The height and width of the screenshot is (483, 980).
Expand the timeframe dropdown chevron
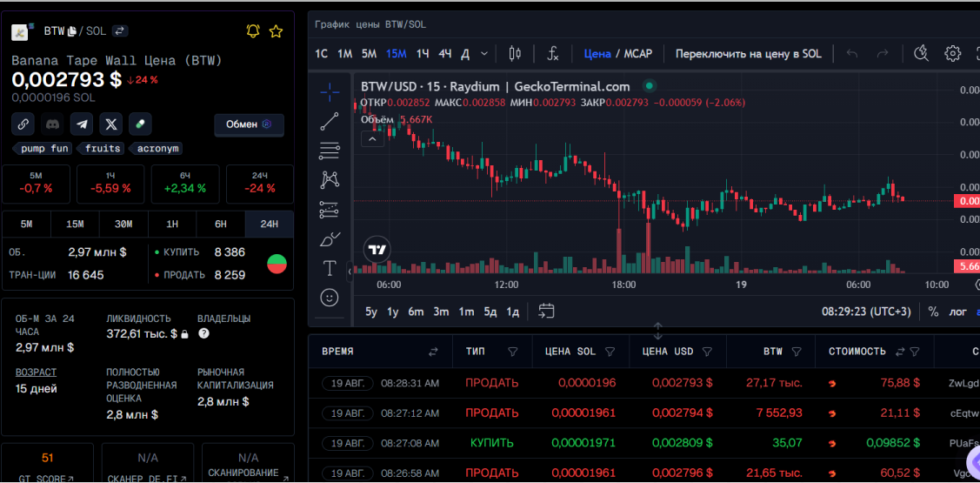(x=484, y=54)
